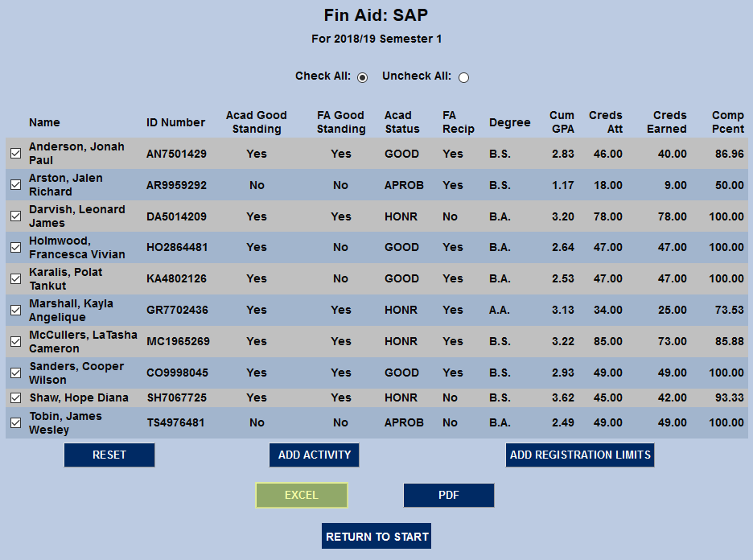Deselect Holmwood, Francesca Vivian's checkbox
753x560 pixels.
(14, 247)
